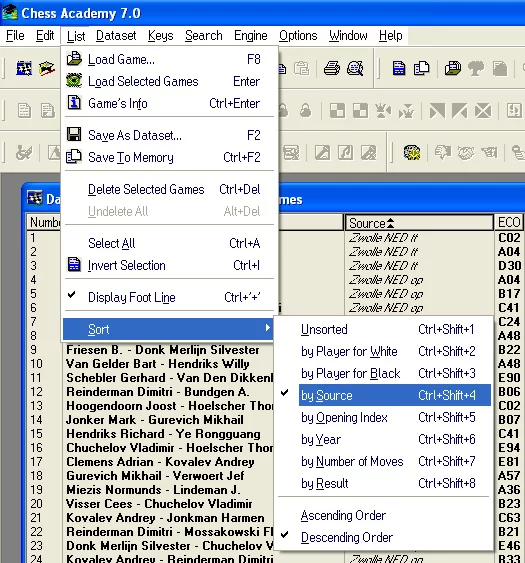Choose Delete Selected Games
The width and height of the screenshot is (525, 563).
(169, 189)
